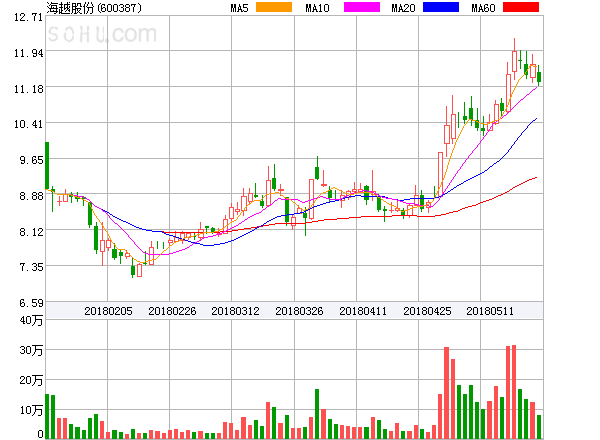Click the 30万 volume axis label
Screen dimensions: 600x440
pyautogui.click(x=31, y=350)
